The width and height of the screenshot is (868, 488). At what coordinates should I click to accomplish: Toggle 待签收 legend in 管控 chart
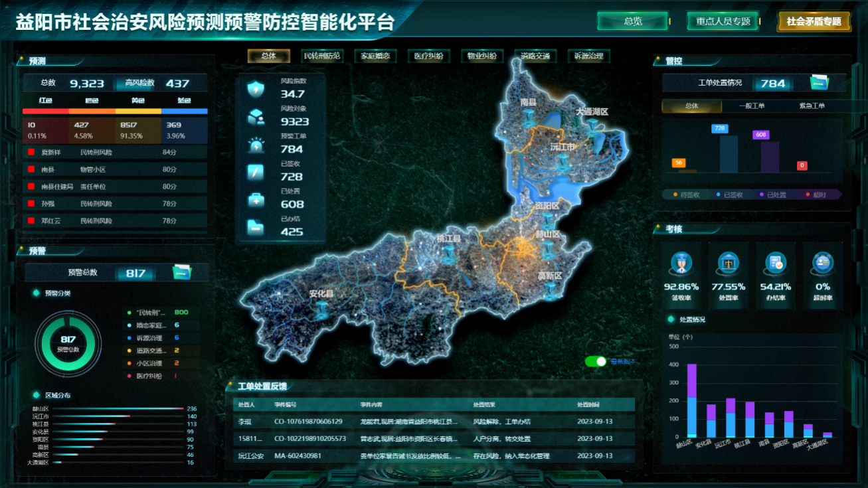pos(683,195)
